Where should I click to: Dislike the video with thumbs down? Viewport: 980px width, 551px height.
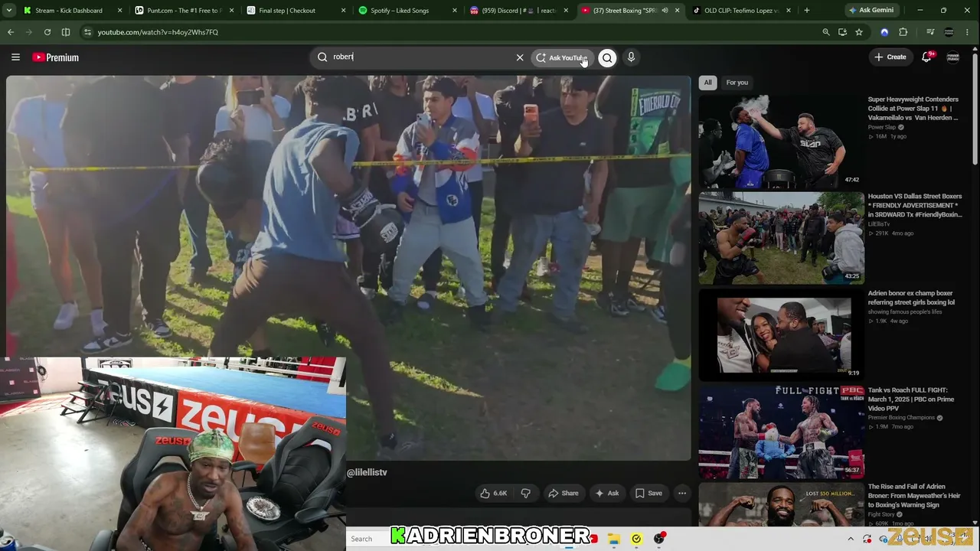point(526,494)
